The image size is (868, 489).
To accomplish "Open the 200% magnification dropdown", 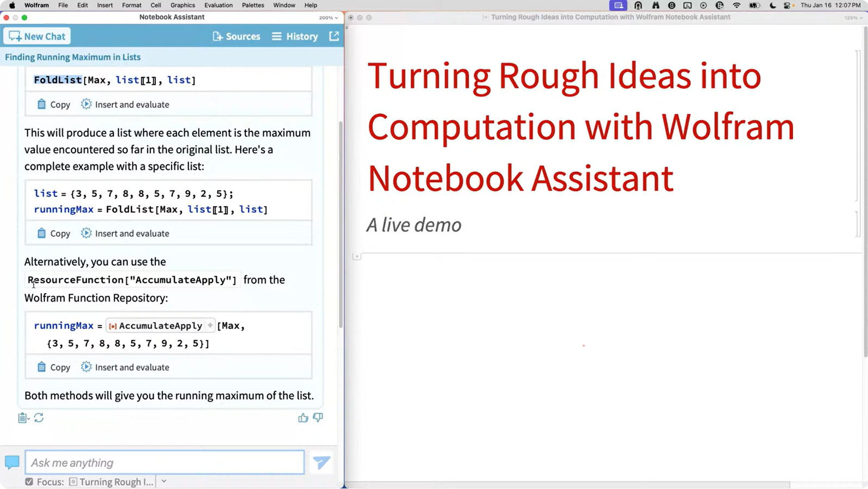I will 328,18.
